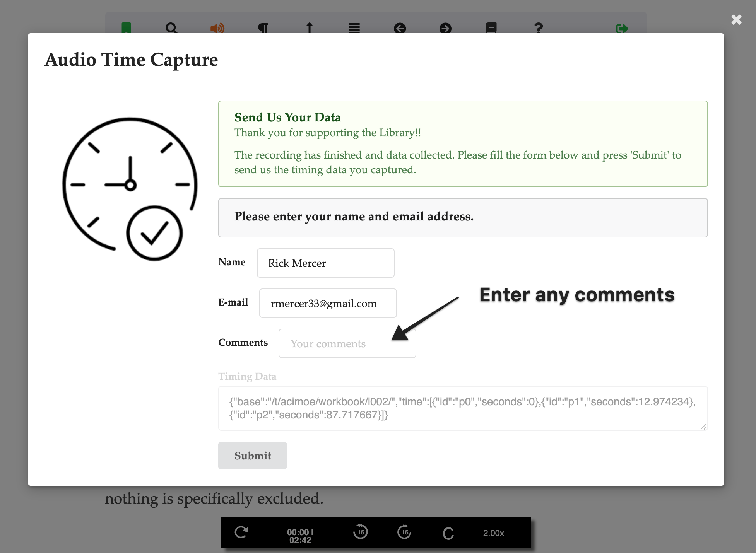Go to previous page with left arrow
Viewport: 756px width, 553px height.
coord(400,28)
